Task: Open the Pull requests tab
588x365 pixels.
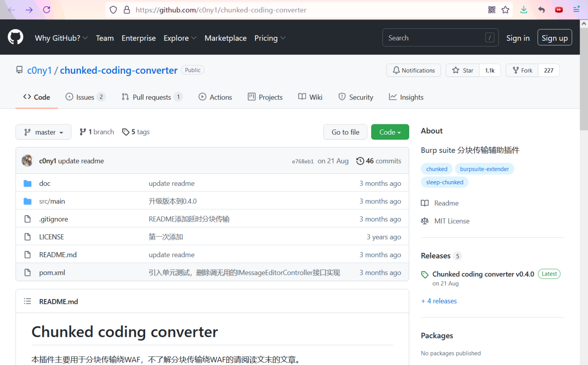Action: pyautogui.click(x=152, y=97)
